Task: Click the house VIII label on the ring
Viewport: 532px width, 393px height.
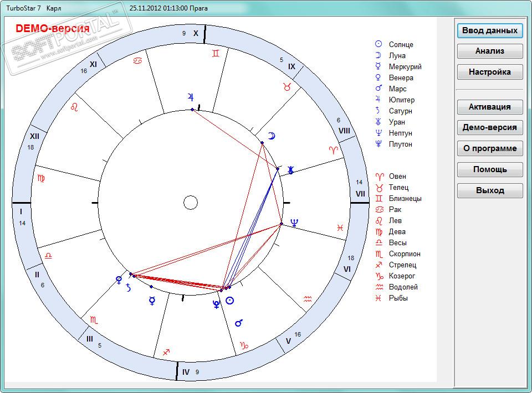Action: tap(344, 131)
